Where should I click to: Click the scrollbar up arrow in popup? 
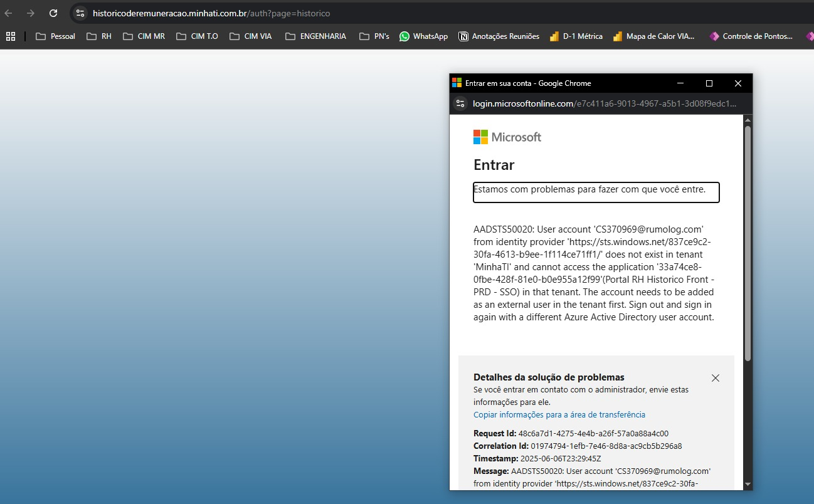(x=748, y=120)
